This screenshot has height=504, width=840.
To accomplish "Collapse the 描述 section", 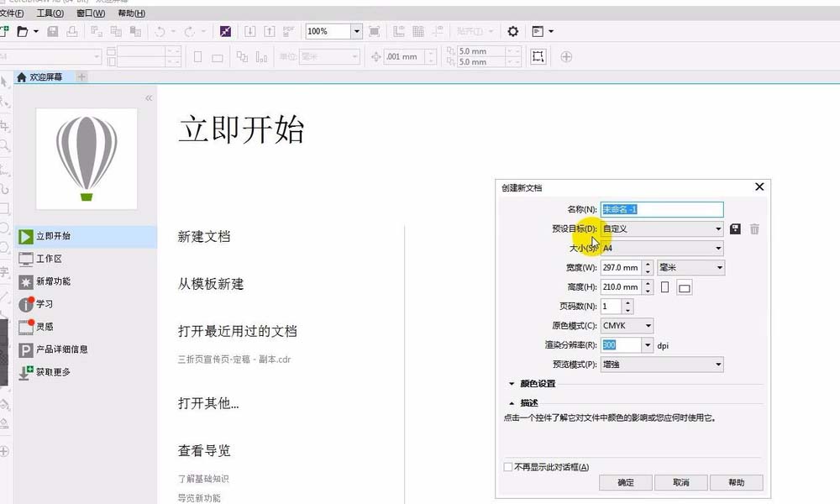I will (x=512, y=402).
